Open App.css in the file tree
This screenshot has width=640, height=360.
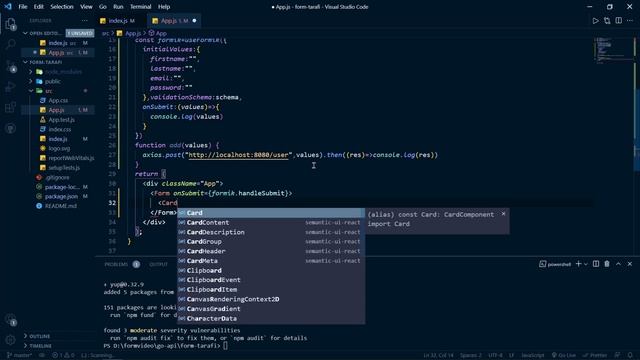[58, 100]
